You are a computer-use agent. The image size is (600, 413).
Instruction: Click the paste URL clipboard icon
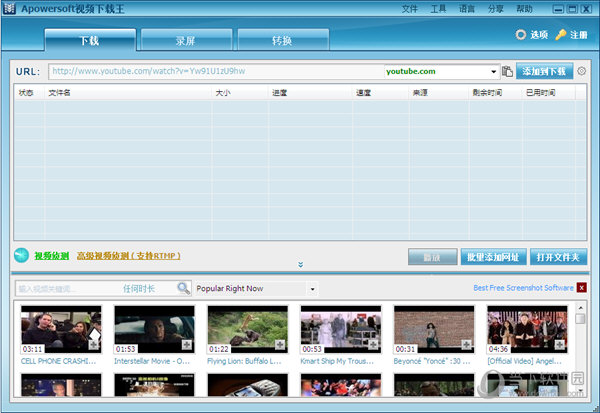pos(508,72)
